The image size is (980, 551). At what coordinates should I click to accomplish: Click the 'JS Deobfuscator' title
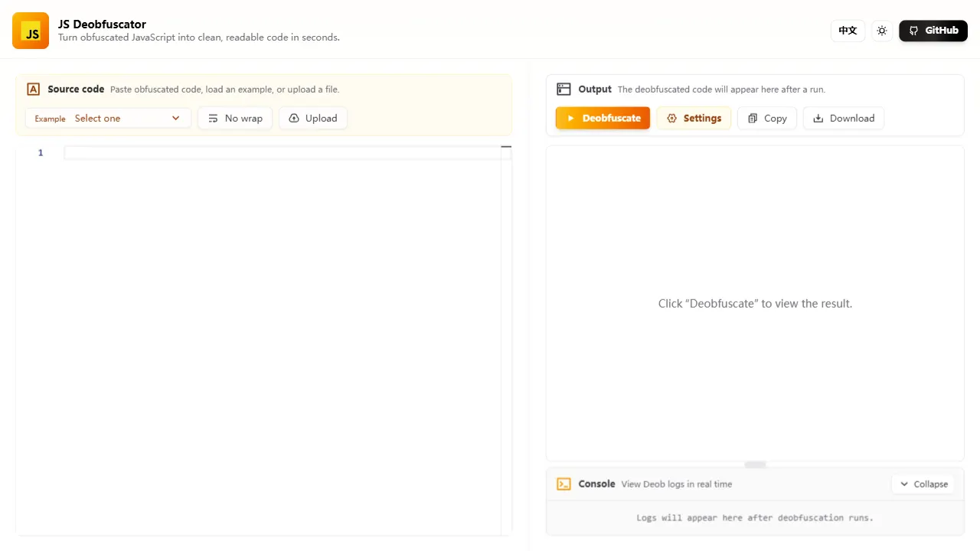pyautogui.click(x=102, y=24)
